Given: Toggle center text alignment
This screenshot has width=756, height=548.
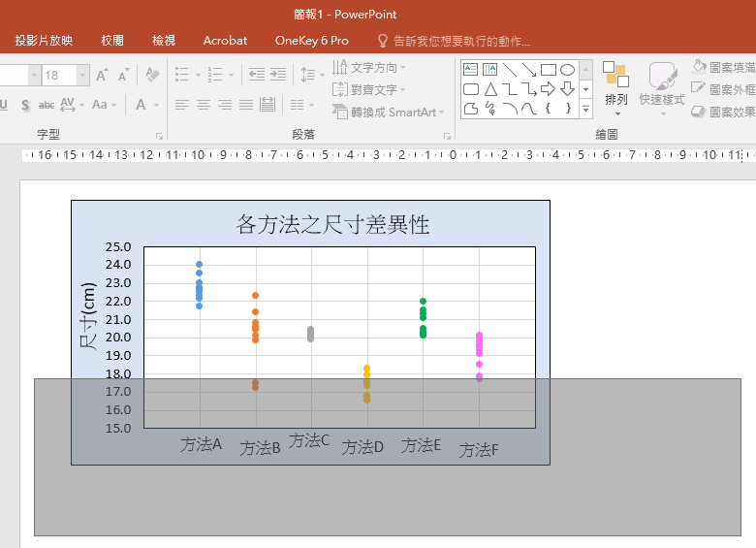Looking at the screenshot, I should point(204,105).
